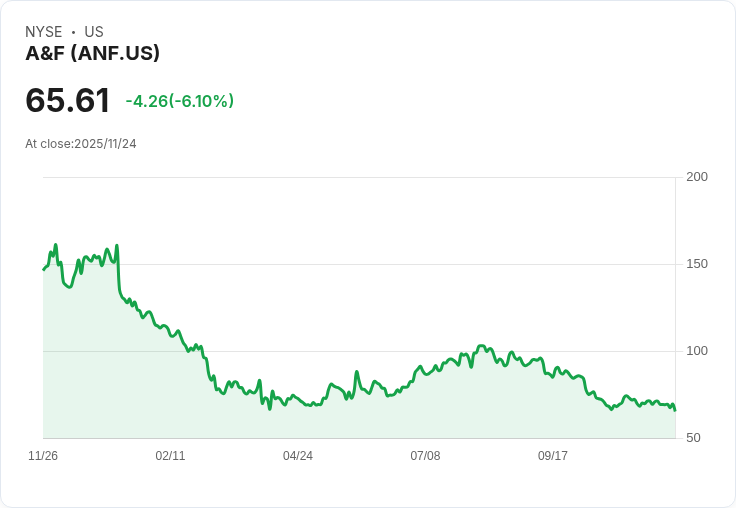Click the -4.26(-6.10%) price change
The height and width of the screenshot is (508, 736).
click(180, 101)
